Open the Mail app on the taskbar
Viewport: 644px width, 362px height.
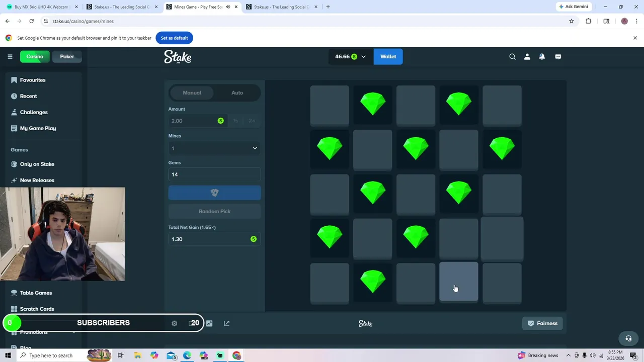click(x=171, y=355)
